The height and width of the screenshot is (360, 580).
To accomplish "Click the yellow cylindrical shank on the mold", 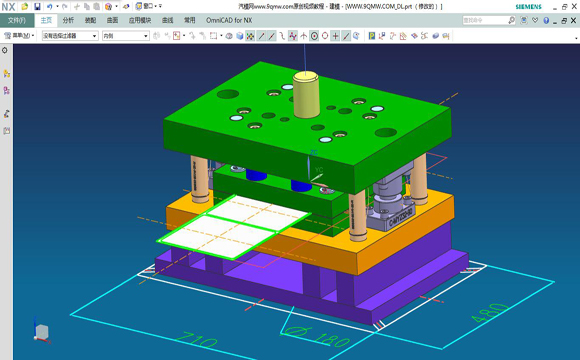I will click(306, 94).
